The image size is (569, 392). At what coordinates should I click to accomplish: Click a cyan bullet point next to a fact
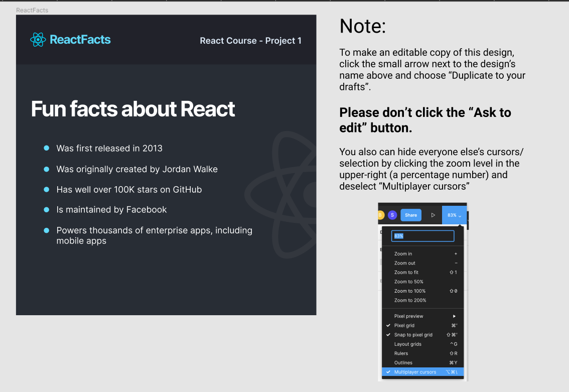click(x=47, y=148)
